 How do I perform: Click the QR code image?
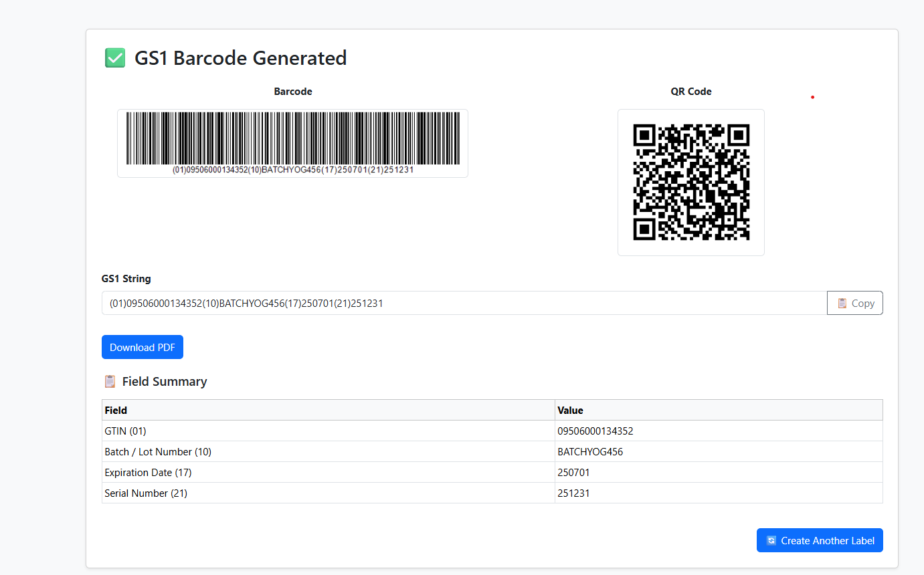point(691,183)
